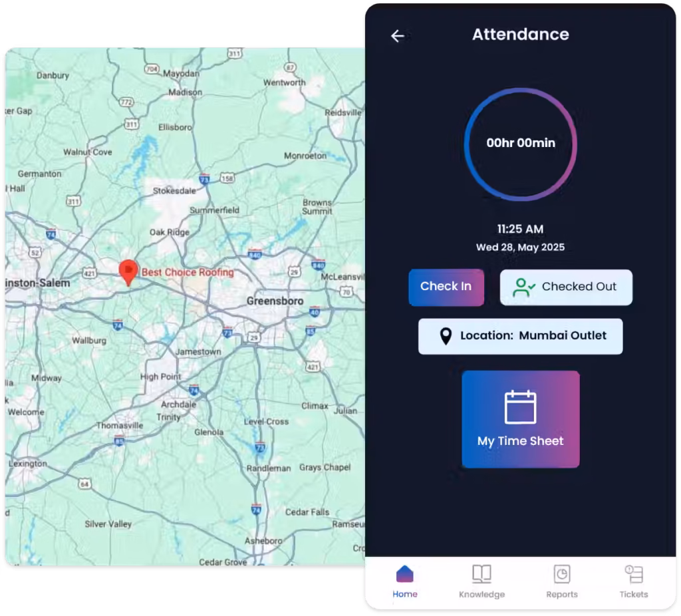The height and width of the screenshot is (616, 681).
Task: Click Walnut Cove on the map
Action: 87,152
